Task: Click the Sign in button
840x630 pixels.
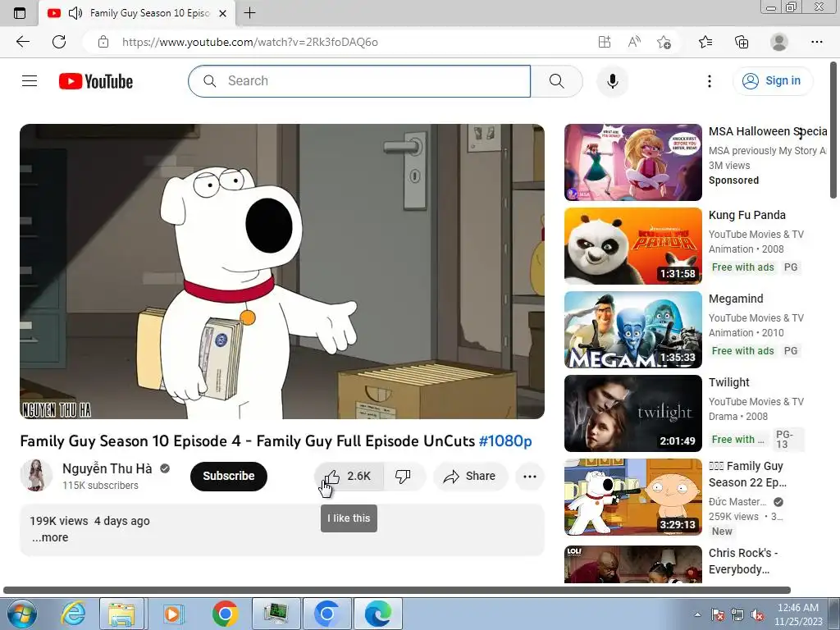Action: coord(772,81)
